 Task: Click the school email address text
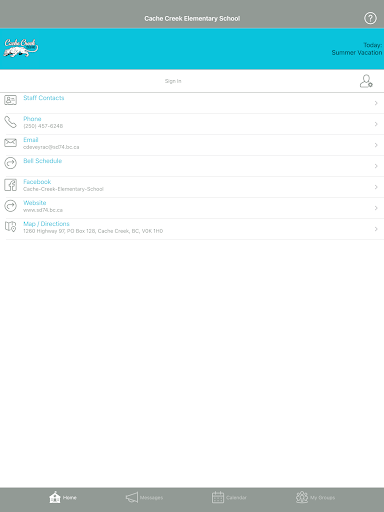click(51, 147)
